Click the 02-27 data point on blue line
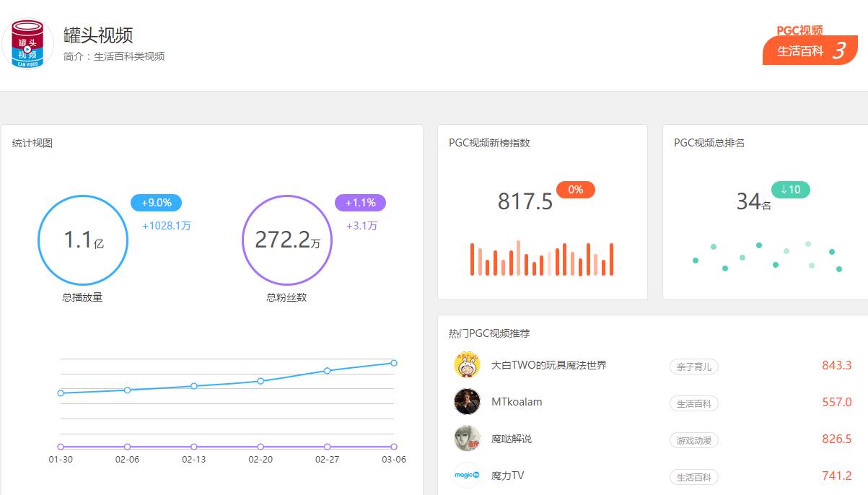The height and width of the screenshot is (495, 868). point(327,371)
